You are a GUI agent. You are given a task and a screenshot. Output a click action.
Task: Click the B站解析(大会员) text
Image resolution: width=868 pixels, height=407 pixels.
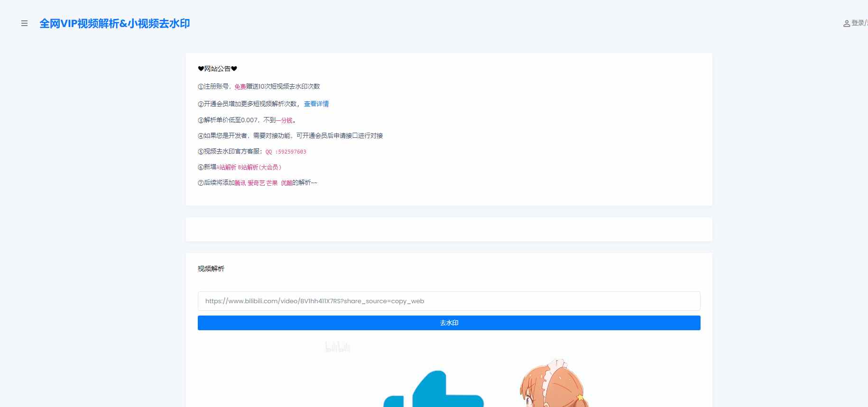[x=260, y=167]
